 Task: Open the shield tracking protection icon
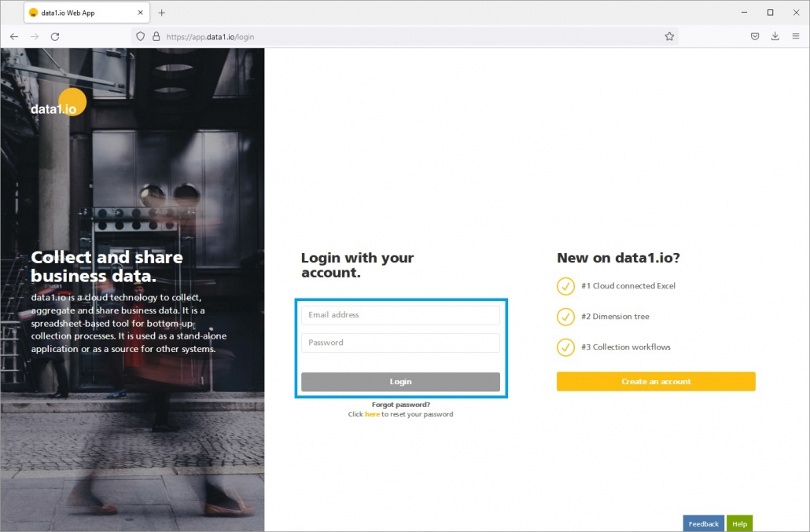pyautogui.click(x=141, y=37)
